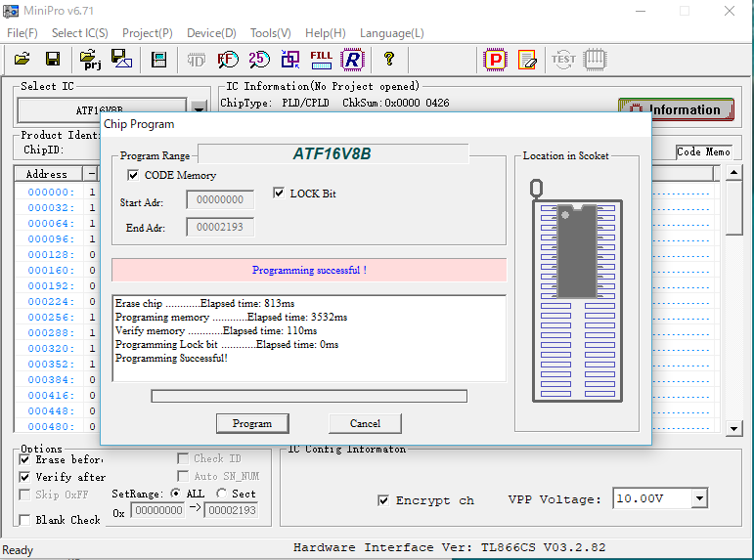Click the R read chip icon
Screen dimensions: 754x560
(352, 60)
